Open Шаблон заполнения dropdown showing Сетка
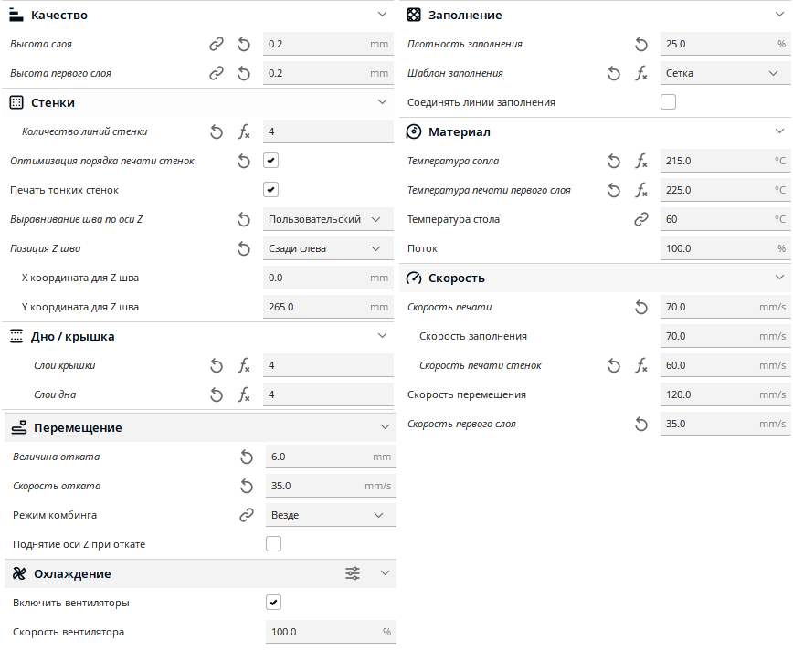The height and width of the screenshot is (672, 793). 725,73
